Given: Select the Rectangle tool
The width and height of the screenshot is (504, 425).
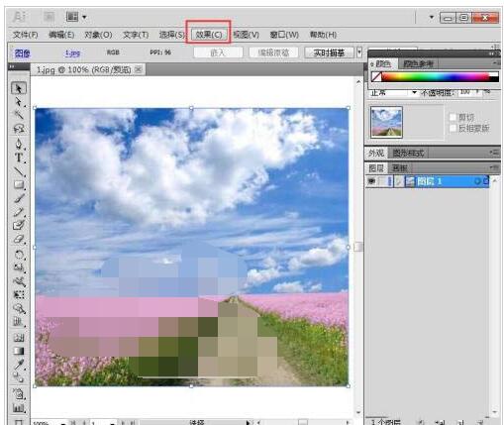Looking at the screenshot, I should (x=19, y=184).
